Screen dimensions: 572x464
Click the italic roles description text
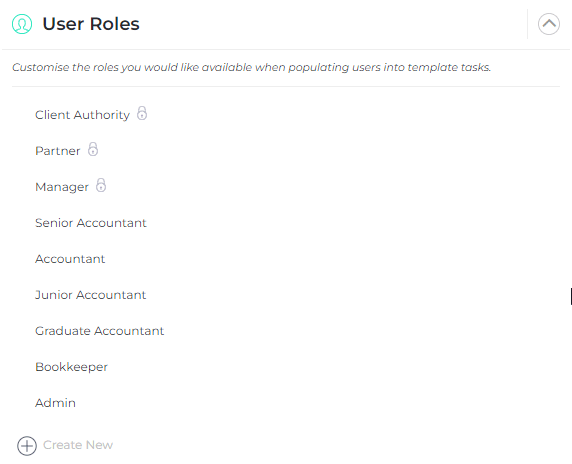tap(251, 67)
